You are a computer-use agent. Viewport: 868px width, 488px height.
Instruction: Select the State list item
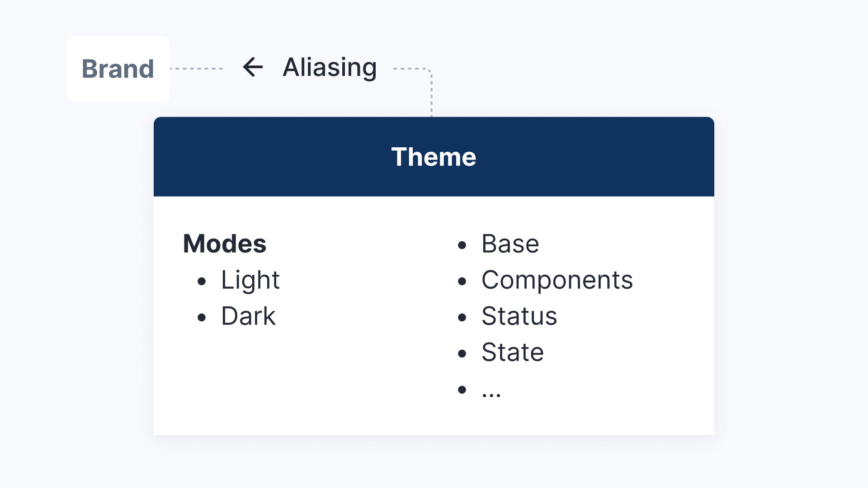512,352
